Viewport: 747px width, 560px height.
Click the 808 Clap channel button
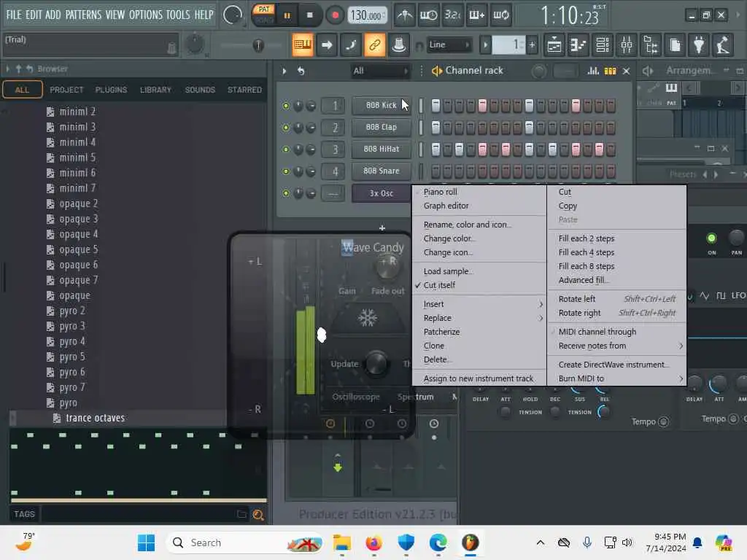pos(381,127)
